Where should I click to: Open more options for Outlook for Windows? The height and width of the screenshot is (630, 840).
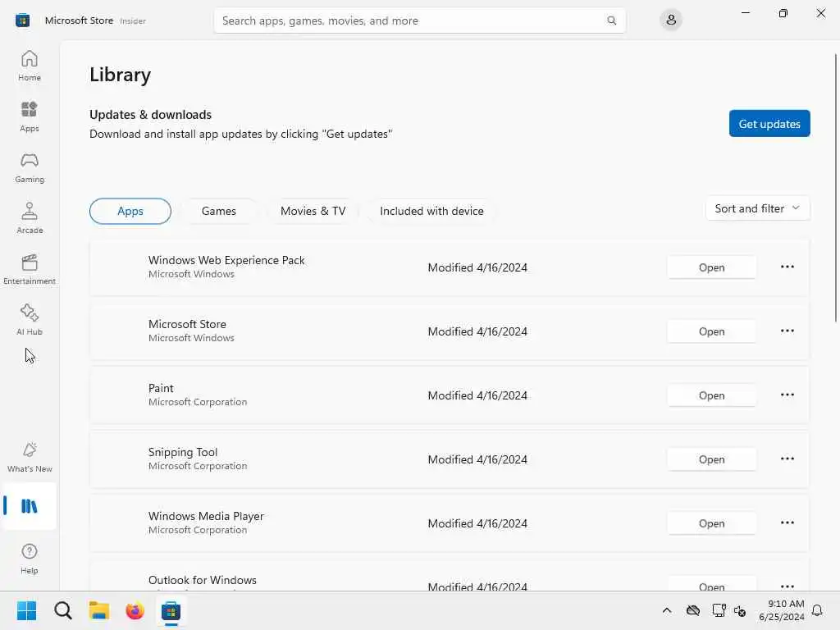tap(787, 586)
